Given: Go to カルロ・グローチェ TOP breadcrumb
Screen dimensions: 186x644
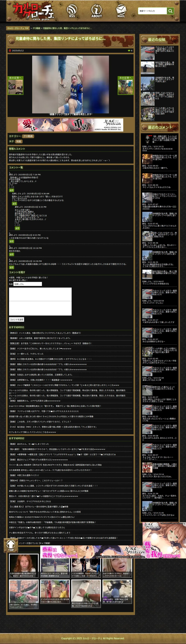Looking at the screenshot, I should (18, 28).
